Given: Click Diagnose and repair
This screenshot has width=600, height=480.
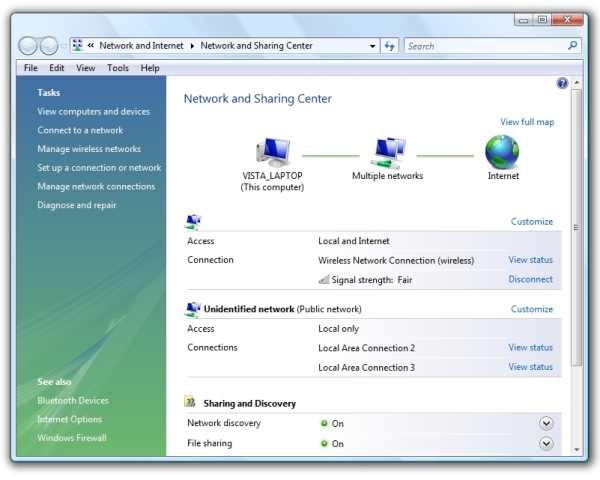Looking at the screenshot, I should click(77, 205).
